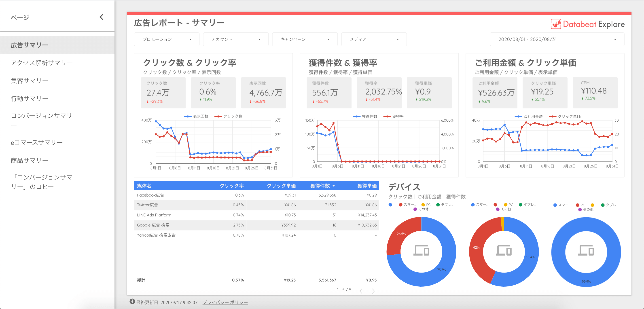Expand the キャンペーン filter dropdown
The height and width of the screenshot is (309, 644).
coord(305,39)
